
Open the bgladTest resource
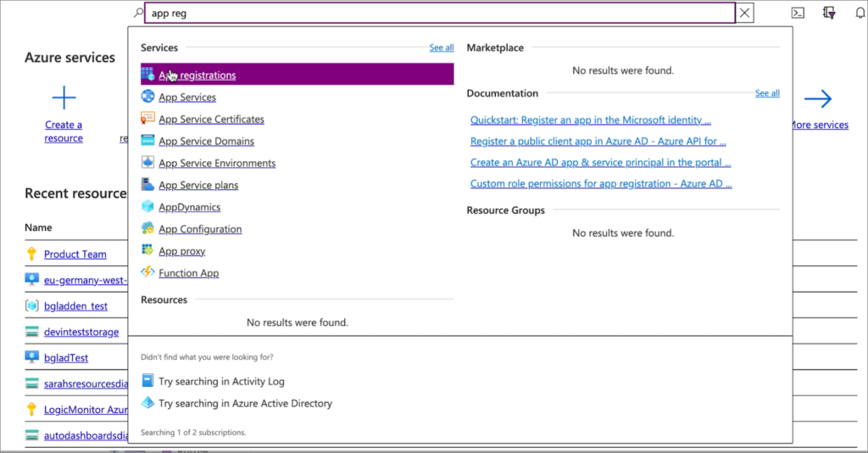click(66, 358)
